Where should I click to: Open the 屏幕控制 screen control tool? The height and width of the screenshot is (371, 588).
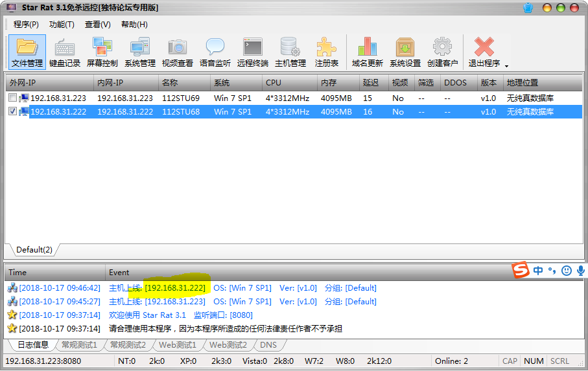click(102, 52)
